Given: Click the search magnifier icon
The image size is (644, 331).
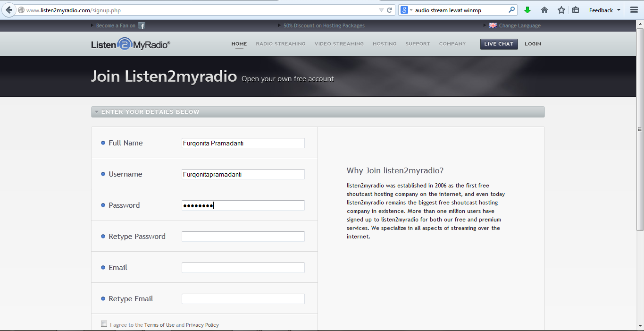Looking at the screenshot, I should coord(512,10).
